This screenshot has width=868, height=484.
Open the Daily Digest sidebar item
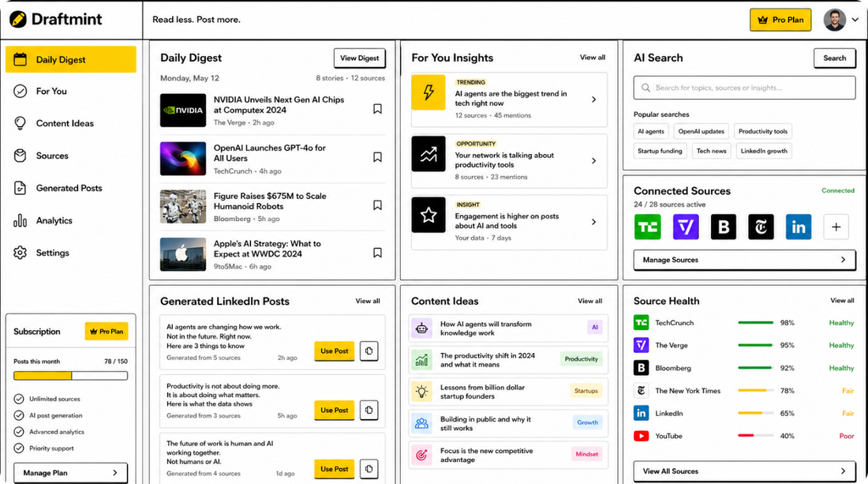(x=71, y=59)
